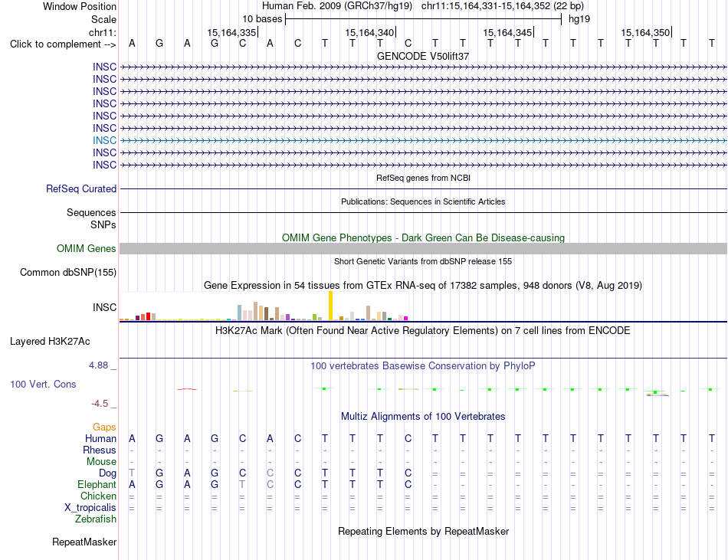Open the GENCODE V50lift37 track title

coord(423,56)
